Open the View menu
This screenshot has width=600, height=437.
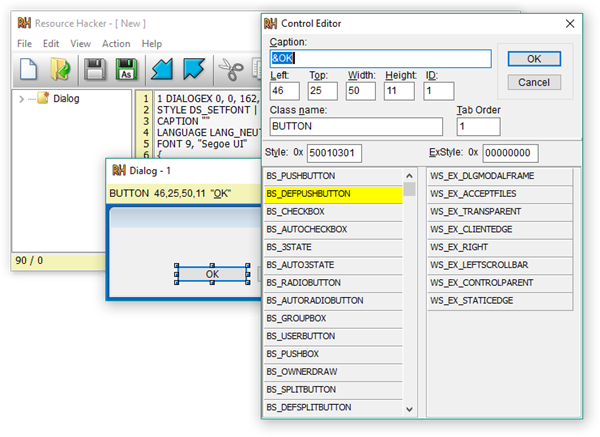tap(80, 44)
